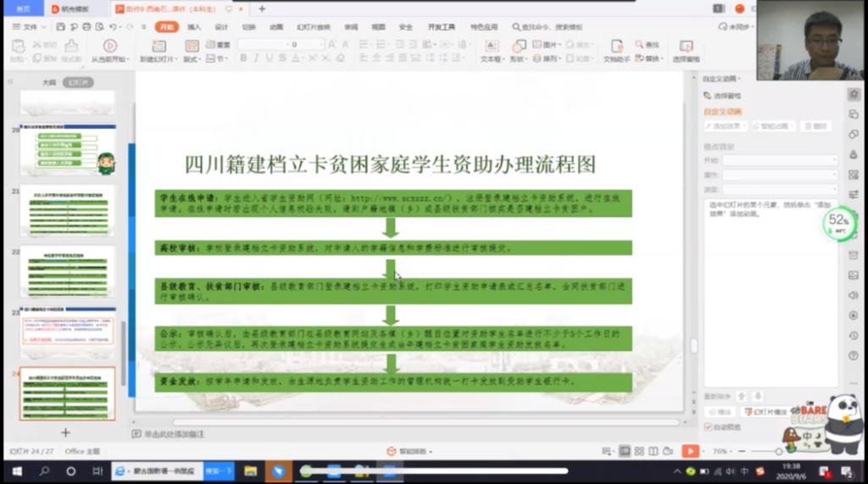Expand the 开始 animation start dropdown
The width and height of the screenshot is (868, 484).
click(778, 160)
